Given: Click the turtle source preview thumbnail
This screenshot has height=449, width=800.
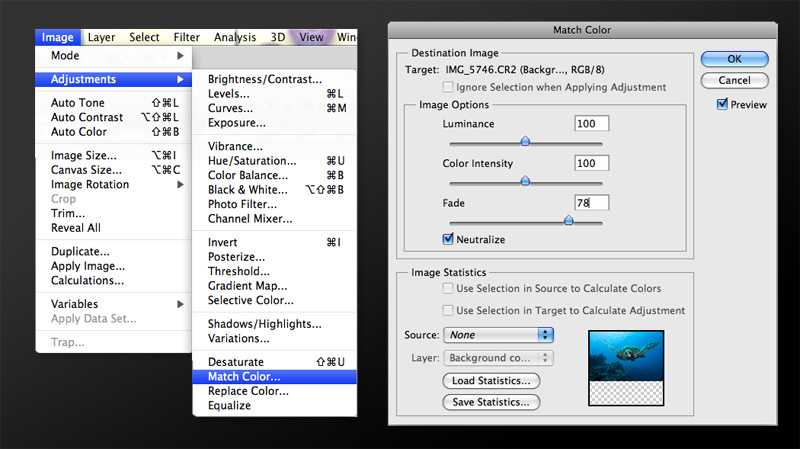Looking at the screenshot, I should tap(626, 368).
